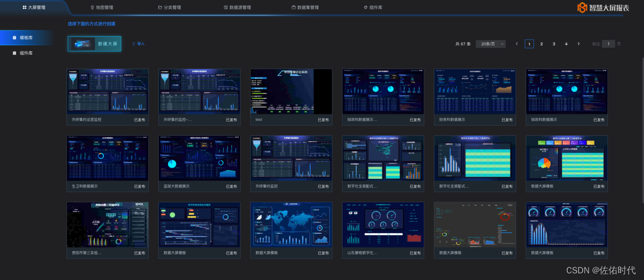
Task: Go to previous page with left arrow
Action: click(x=517, y=44)
